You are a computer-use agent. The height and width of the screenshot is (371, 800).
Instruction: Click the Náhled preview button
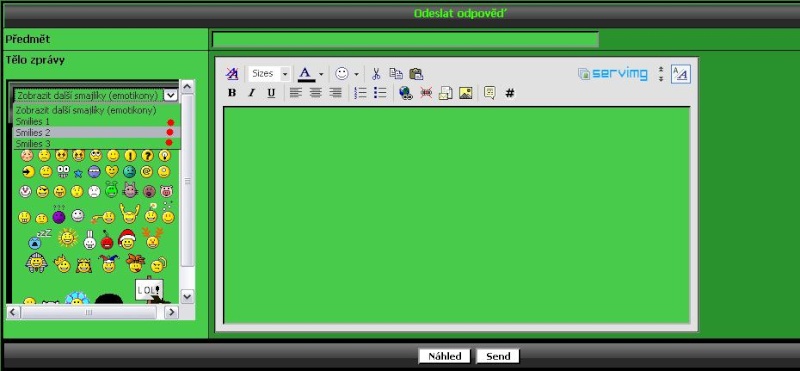(x=445, y=356)
